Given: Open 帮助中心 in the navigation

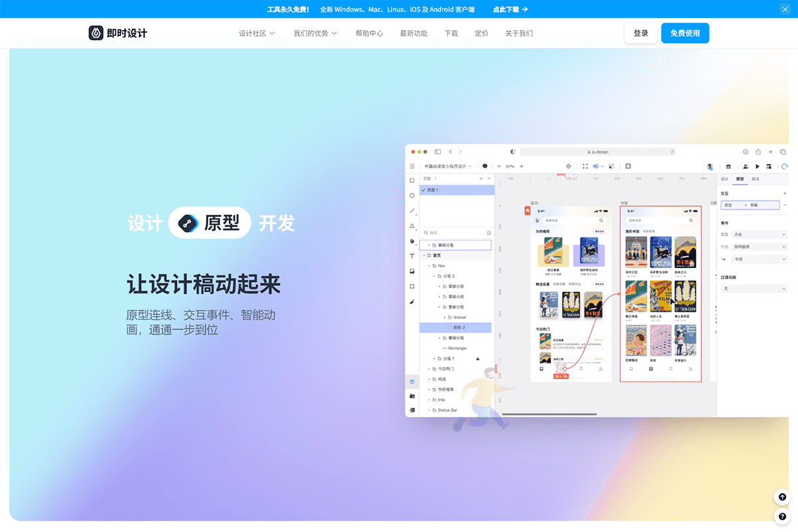Looking at the screenshot, I should [x=369, y=33].
